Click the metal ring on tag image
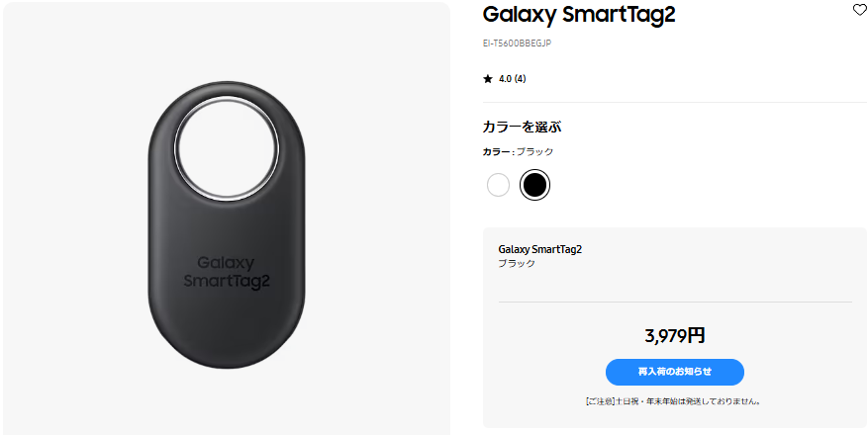 coord(227,146)
